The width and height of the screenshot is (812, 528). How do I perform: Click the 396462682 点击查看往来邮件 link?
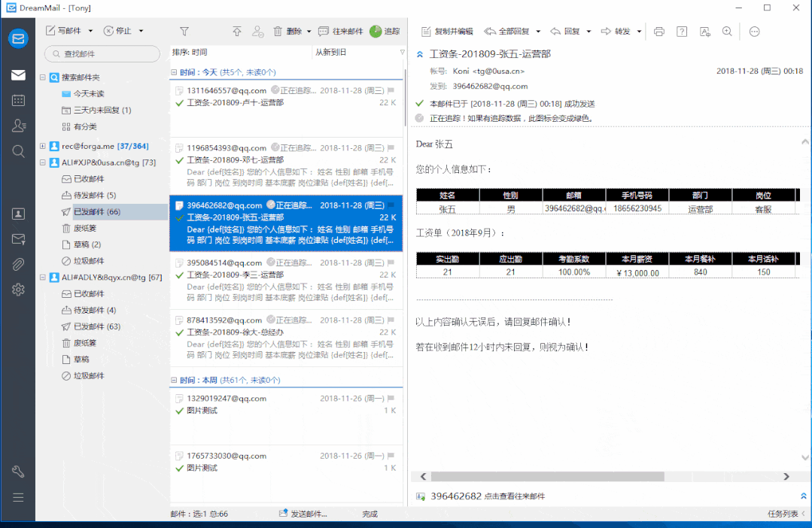tap(488, 496)
